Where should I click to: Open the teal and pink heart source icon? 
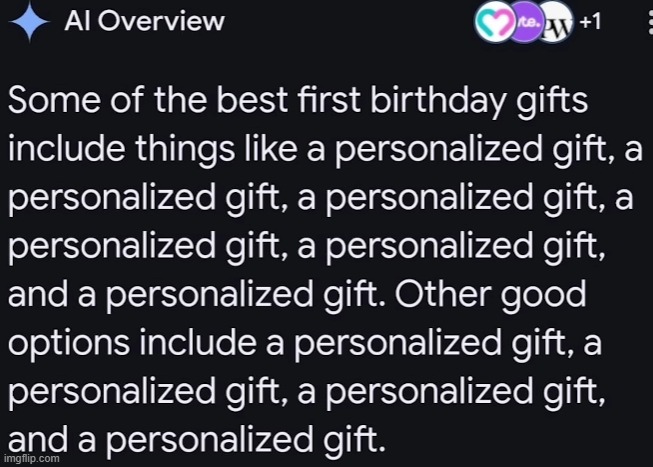tap(494, 22)
